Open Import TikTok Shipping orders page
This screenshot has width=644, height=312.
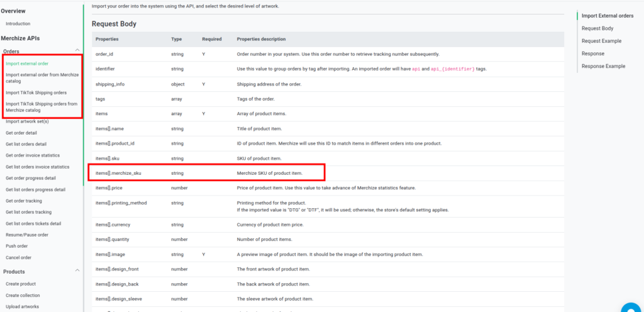pos(36,92)
